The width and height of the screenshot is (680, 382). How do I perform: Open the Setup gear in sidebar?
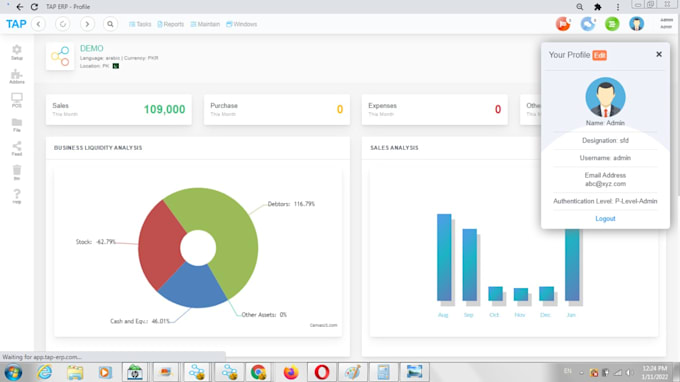[x=16, y=52]
